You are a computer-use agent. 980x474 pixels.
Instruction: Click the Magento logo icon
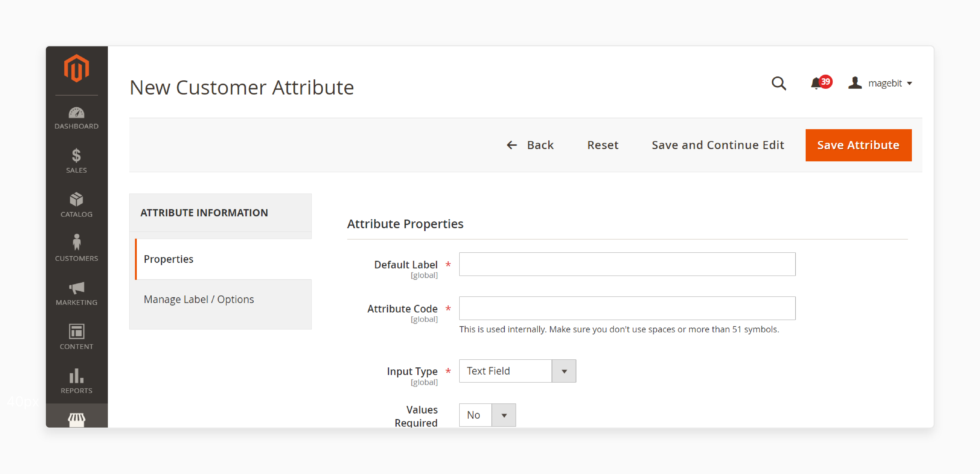click(77, 68)
